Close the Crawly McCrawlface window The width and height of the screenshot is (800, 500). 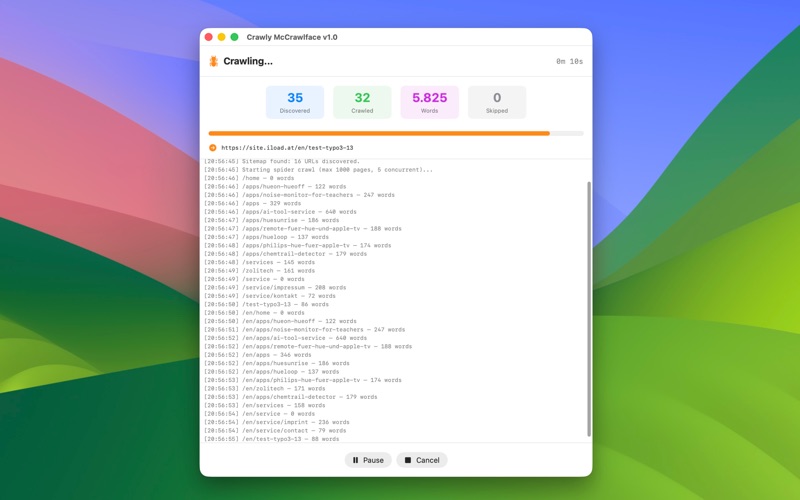pos(209,37)
